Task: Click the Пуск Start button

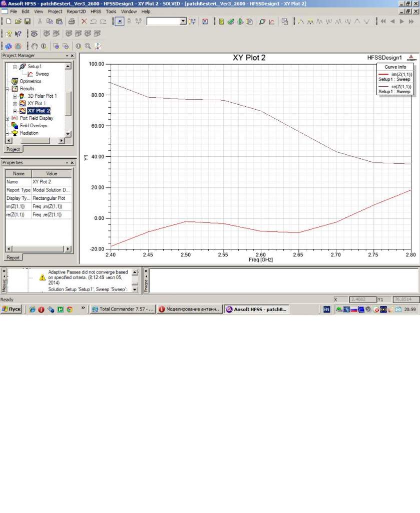Action: coord(12,310)
